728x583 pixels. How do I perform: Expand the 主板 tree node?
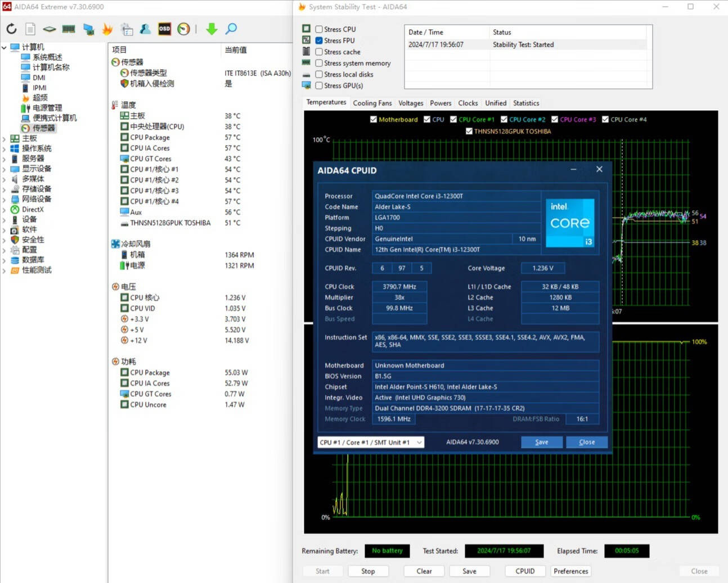coord(4,138)
